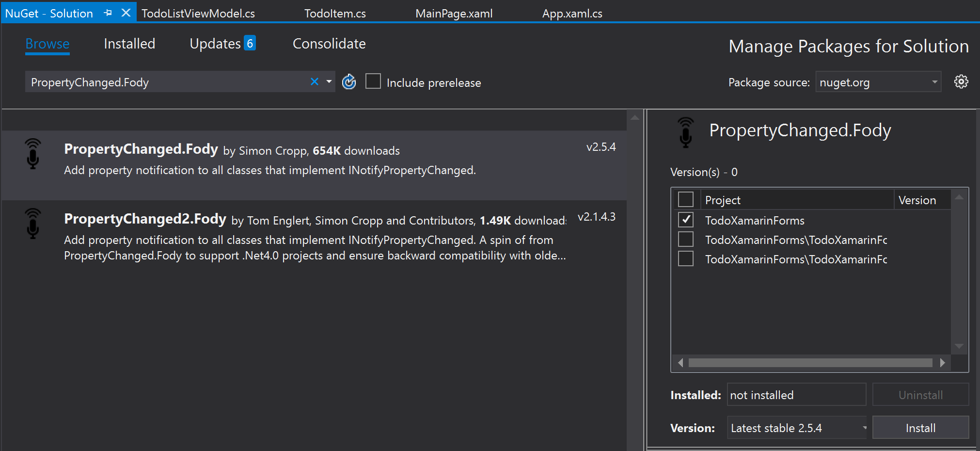Close the NuGet - Solution tab
Screen dimensions: 980x451
(x=126, y=13)
